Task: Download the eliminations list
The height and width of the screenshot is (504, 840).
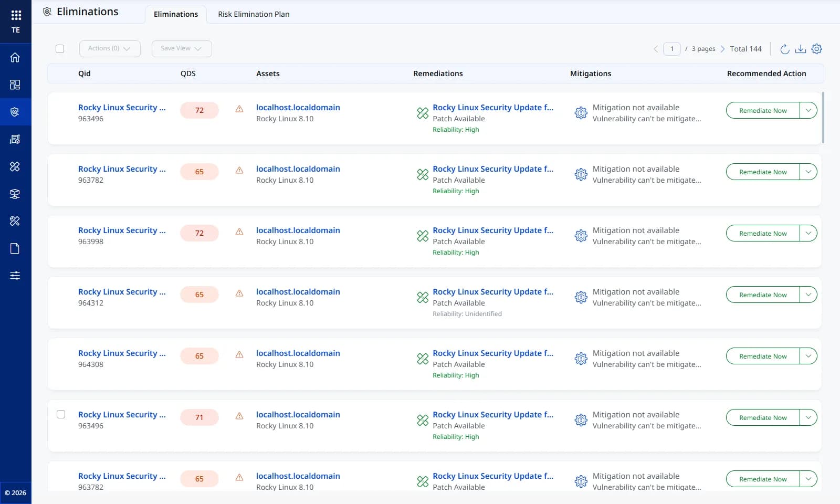Action: point(801,49)
